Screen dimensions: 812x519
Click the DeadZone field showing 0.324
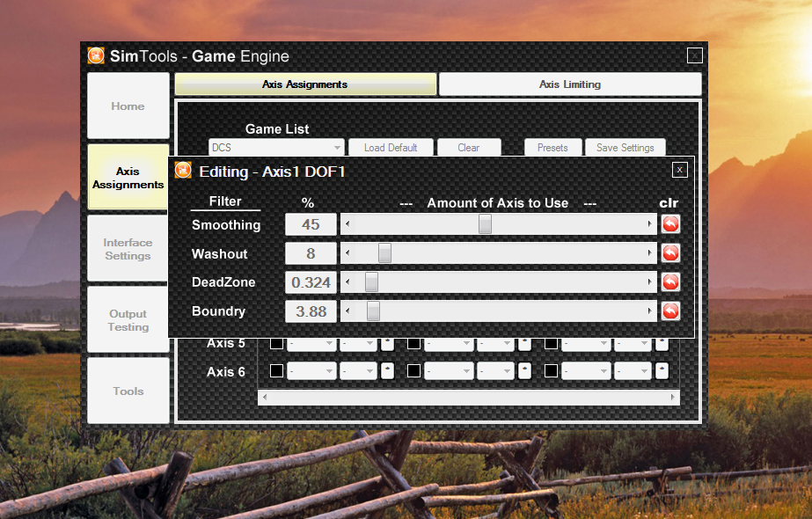pyautogui.click(x=311, y=282)
